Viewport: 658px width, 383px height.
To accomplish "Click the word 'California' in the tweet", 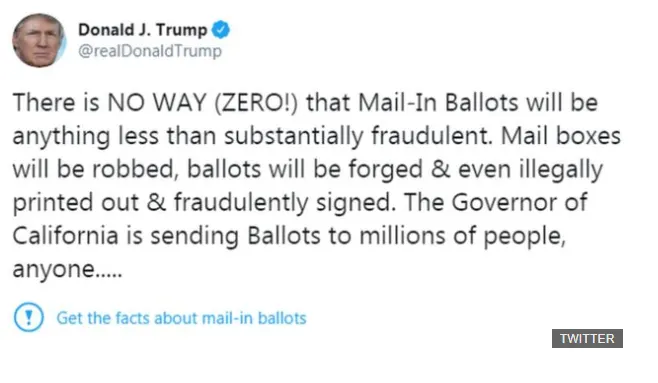I will (65, 235).
